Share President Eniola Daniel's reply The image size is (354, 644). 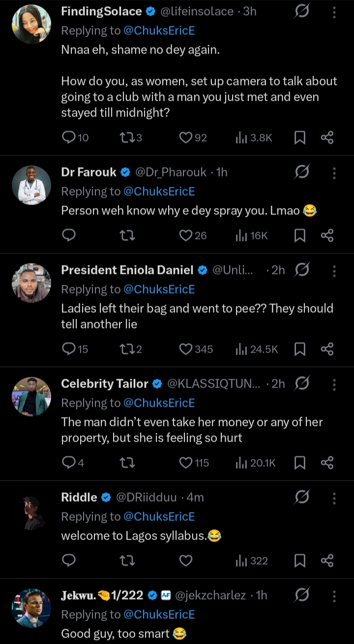coord(327,349)
